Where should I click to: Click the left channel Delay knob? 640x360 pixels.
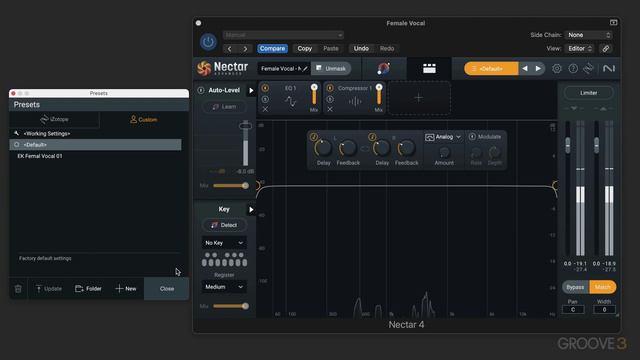tap(323, 148)
